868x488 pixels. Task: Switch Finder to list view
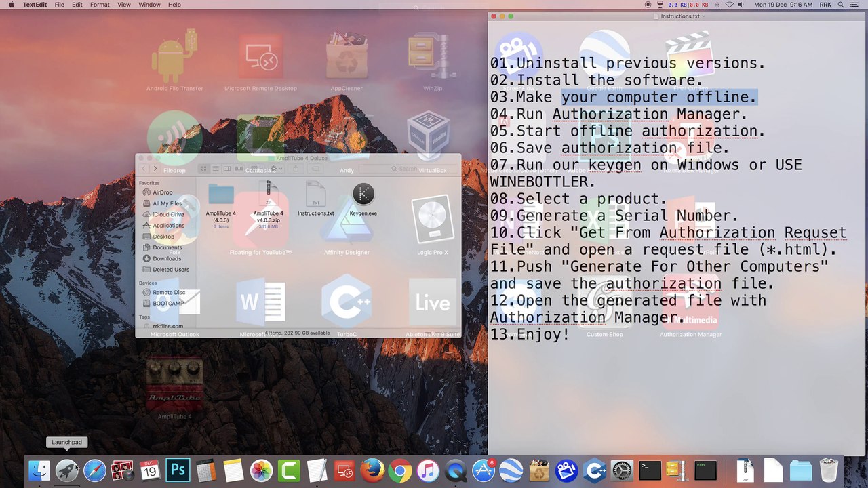pyautogui.click(x=216, y=169)
